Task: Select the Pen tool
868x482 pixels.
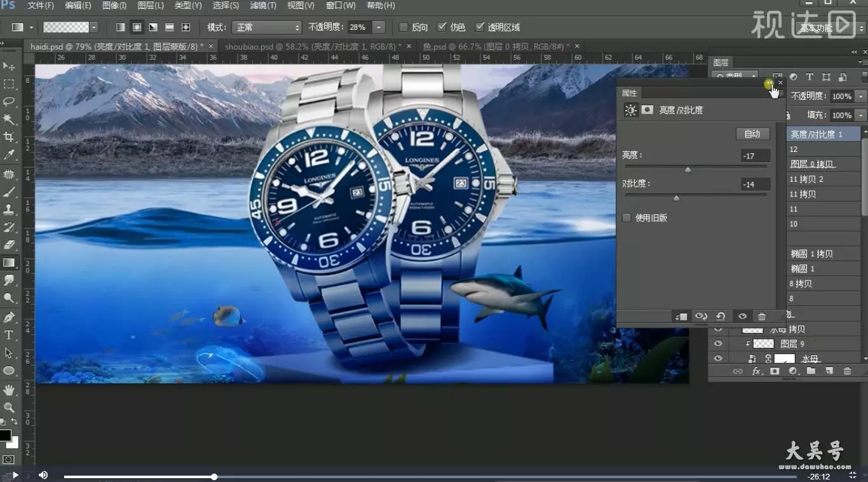Action: (9, 317)
